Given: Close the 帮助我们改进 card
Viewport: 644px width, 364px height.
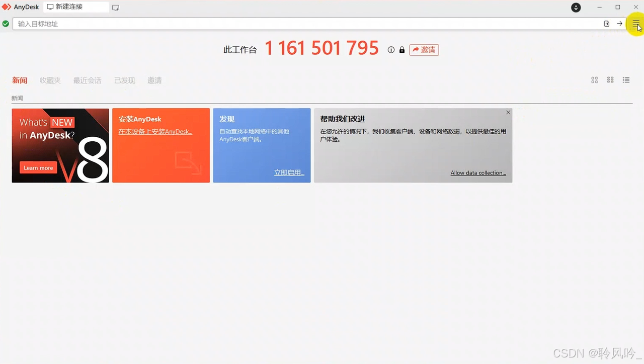Looking at the screenshot, I should [508, 113].
